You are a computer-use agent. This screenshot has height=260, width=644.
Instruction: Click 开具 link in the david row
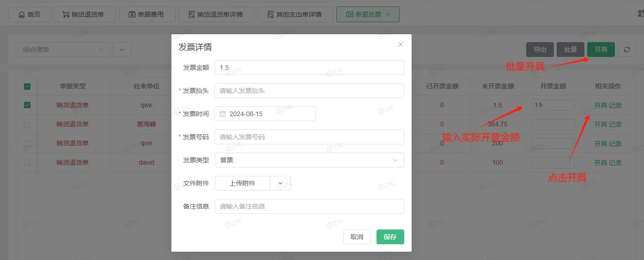tap(601, 163)
